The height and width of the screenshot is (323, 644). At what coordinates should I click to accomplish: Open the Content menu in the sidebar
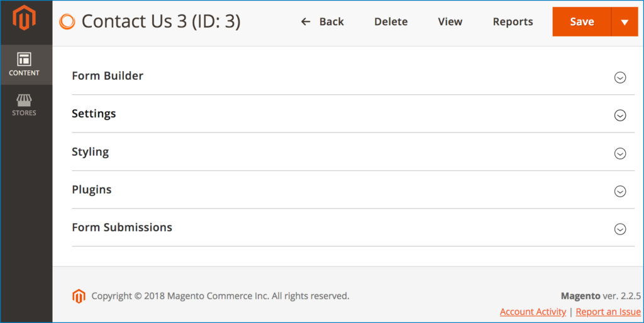(24, 65)
